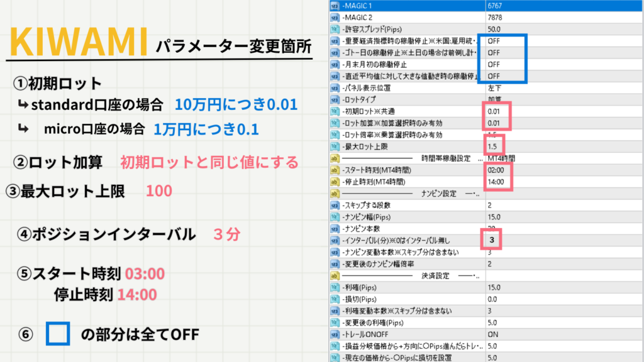Click the icon beside -ナンピン本数
Image resolution: width=644 pixels, height=362 pixels.
tap(335, 229)
